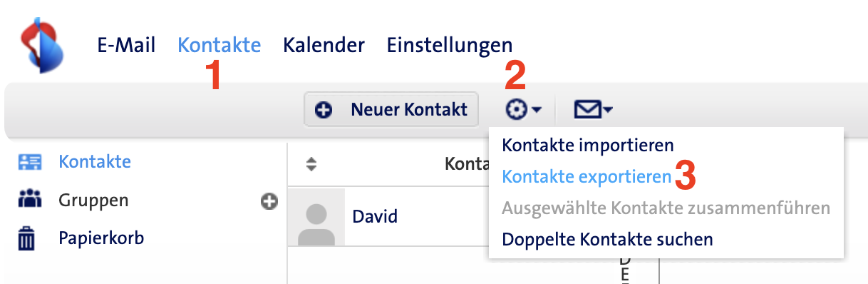
Task: Expand the arrow beside the gear icon
Action: (x=537, y=111)
